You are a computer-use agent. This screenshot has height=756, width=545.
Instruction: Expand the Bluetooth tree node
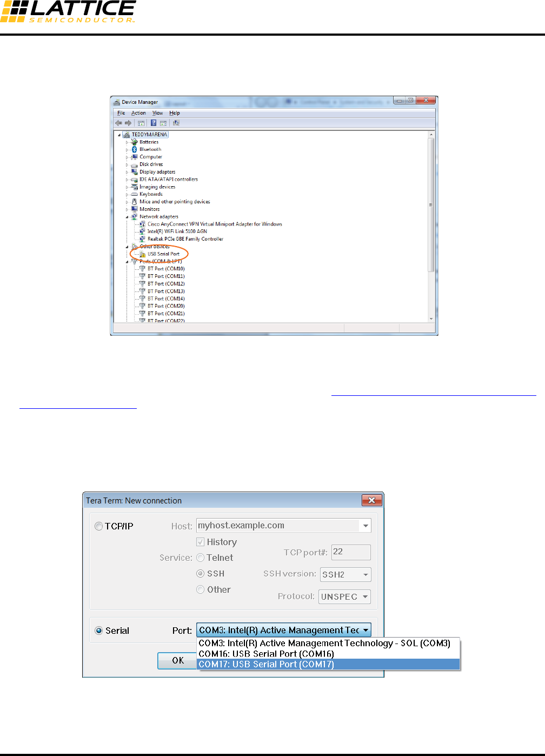coord(127,150)
